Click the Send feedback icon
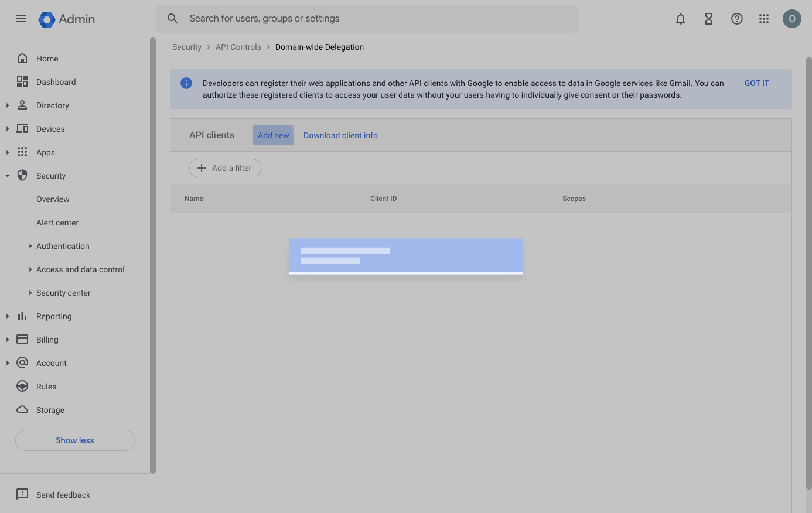The height and width of the screenshot is (513, 812). pos(22,494)
